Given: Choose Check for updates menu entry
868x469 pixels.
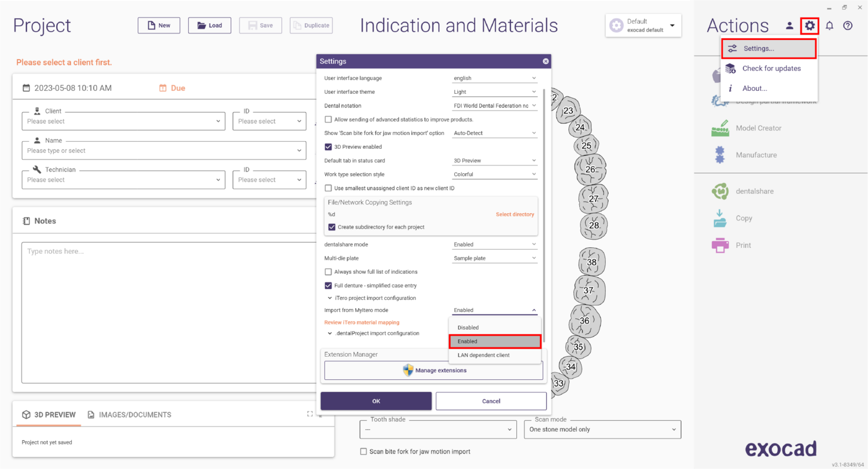Looking at the screenshot, I should (769, 68).
